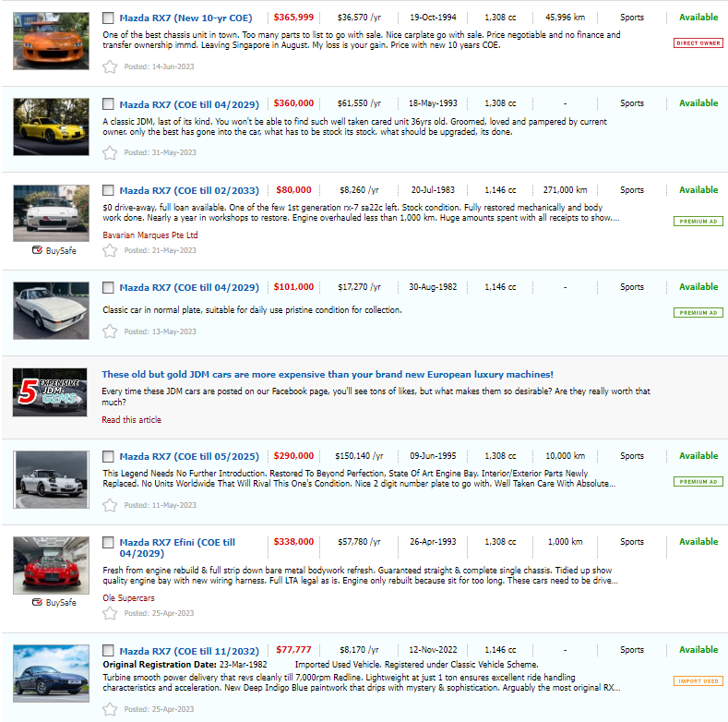This screenshot has width=728, height=722.
Task: Click the 5 Expensive JDM Gems thumbnail
Action: [51, 392]
